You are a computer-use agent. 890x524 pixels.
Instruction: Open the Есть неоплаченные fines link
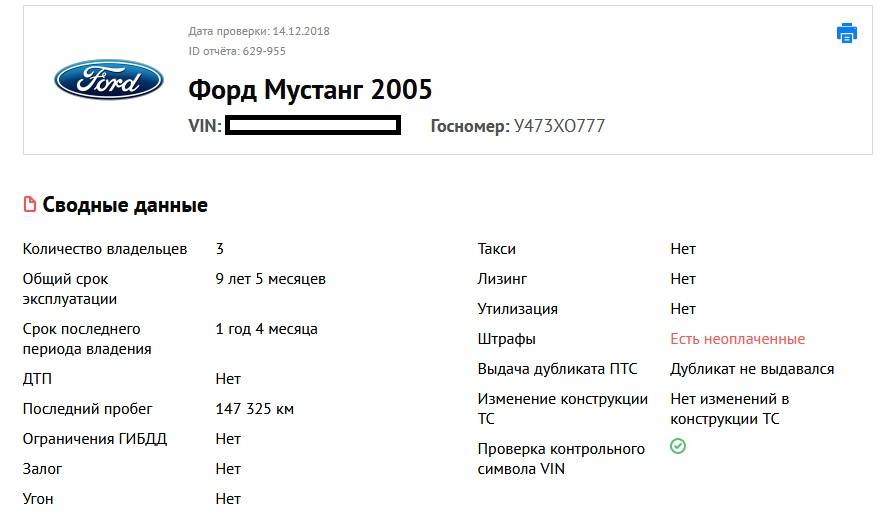[737, 339]
